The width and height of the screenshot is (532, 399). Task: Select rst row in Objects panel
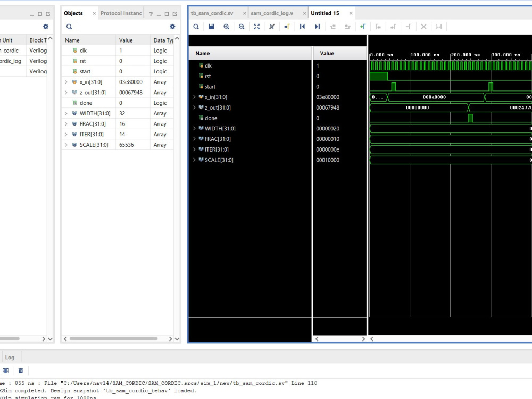[118, 61]
